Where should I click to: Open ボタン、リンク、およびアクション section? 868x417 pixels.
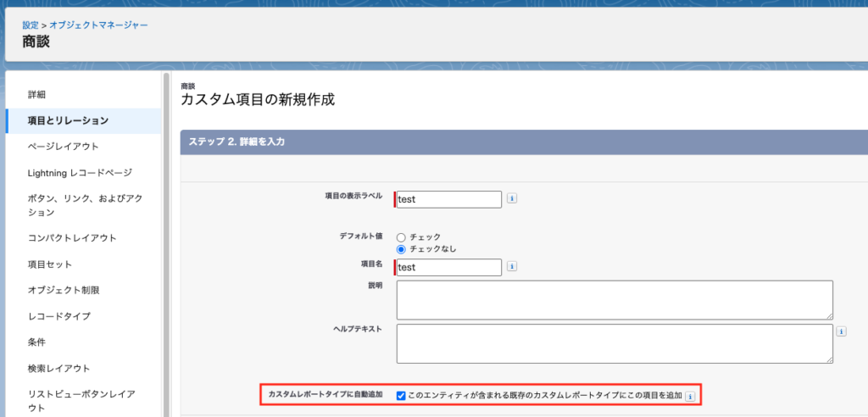[84, 205]
